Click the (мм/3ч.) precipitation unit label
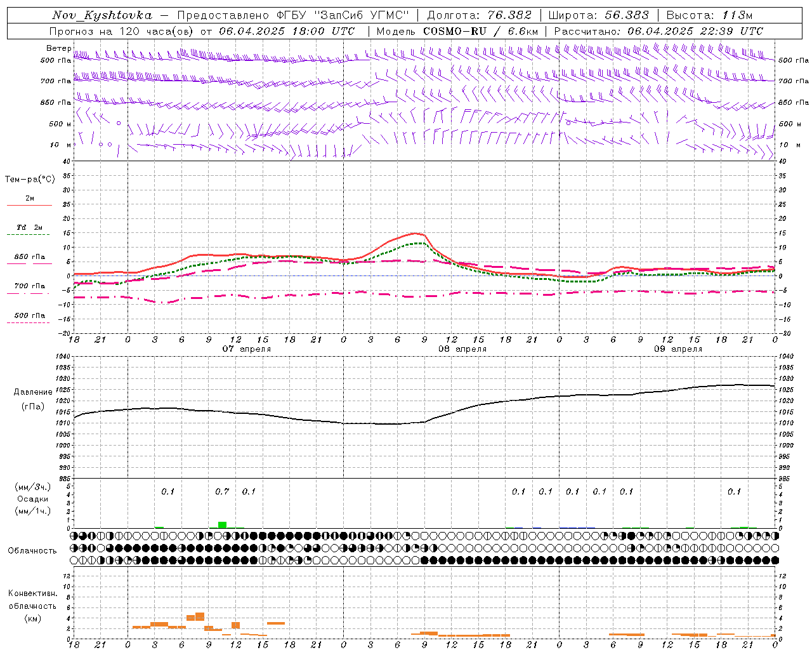812x650 pixels. [x=33, y=487]
